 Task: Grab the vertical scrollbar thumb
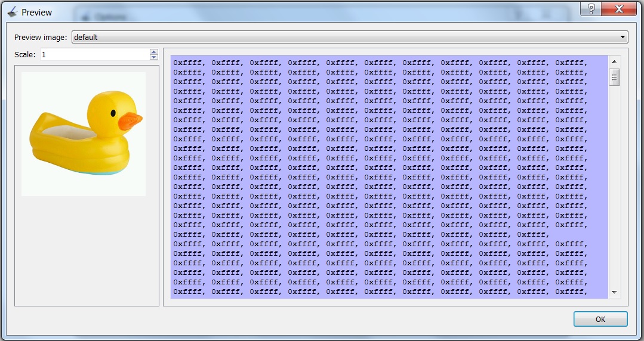click(x=614, y=77)
